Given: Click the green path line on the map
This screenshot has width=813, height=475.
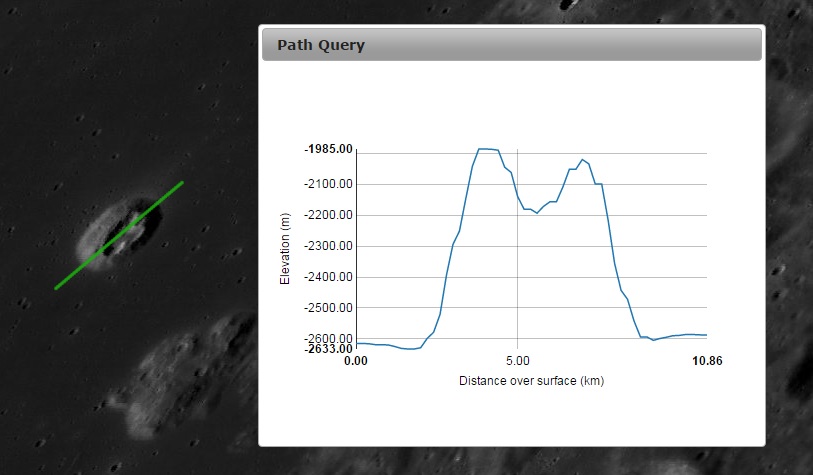Looking at the screenshot, I should 119,235.
